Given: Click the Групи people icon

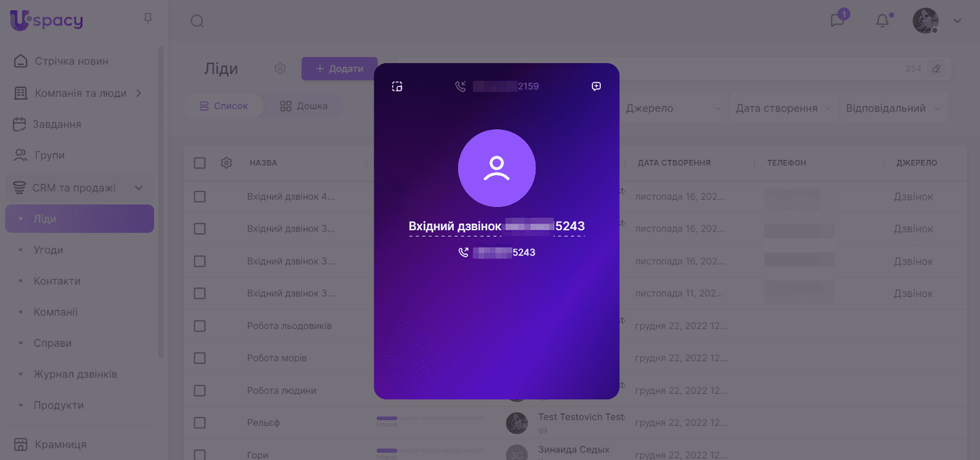Looking at the screenshot, I should click(x=21, y=156).
